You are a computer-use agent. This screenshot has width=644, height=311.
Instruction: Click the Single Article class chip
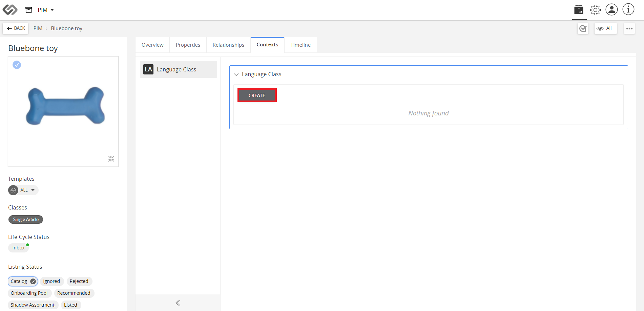tap(26, 220)
